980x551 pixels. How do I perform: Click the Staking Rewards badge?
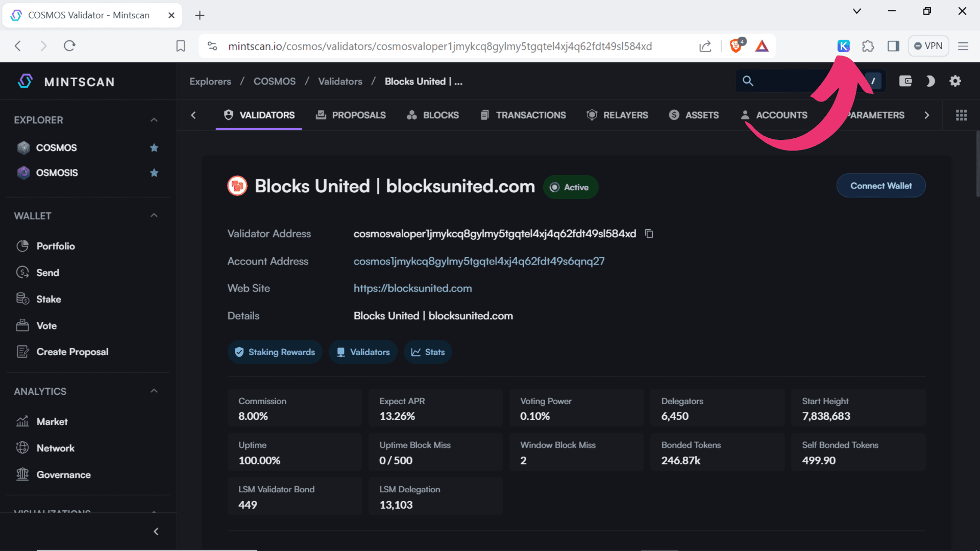(275, 352)
